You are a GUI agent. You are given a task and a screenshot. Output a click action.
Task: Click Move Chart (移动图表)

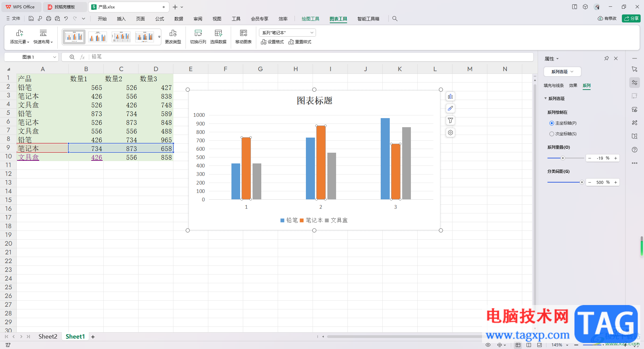coord(244,37)
